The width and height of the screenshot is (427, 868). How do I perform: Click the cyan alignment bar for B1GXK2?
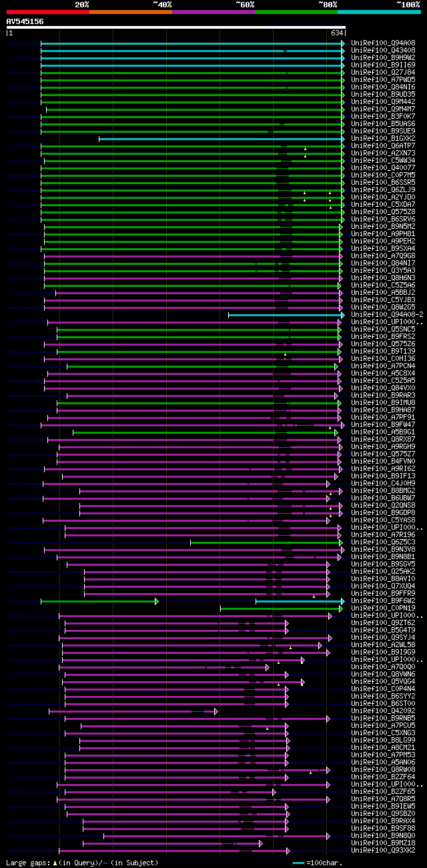tap(222, 139)
